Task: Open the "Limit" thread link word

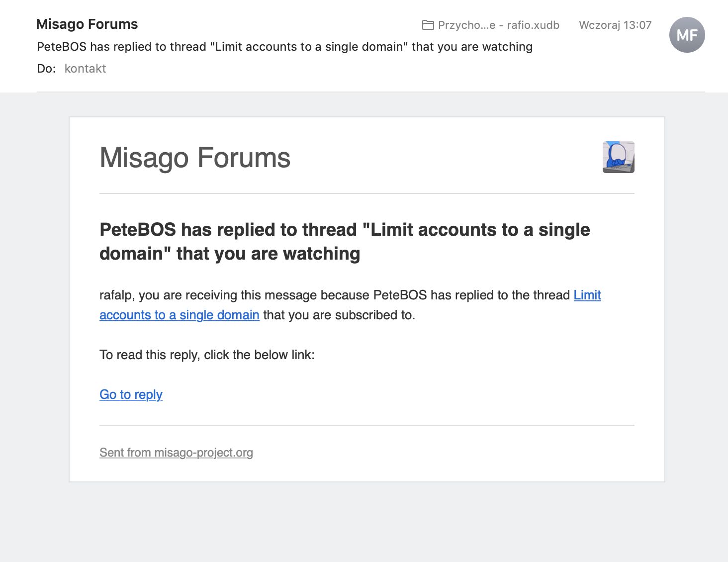Action: (x=587, y=295)
